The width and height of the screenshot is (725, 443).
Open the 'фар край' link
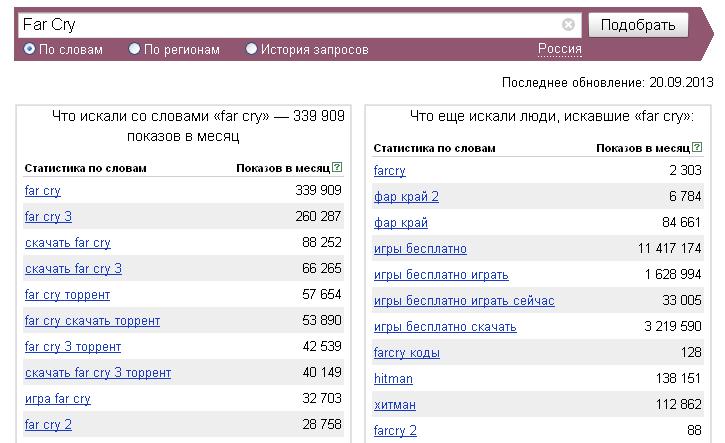coord(400,222)
